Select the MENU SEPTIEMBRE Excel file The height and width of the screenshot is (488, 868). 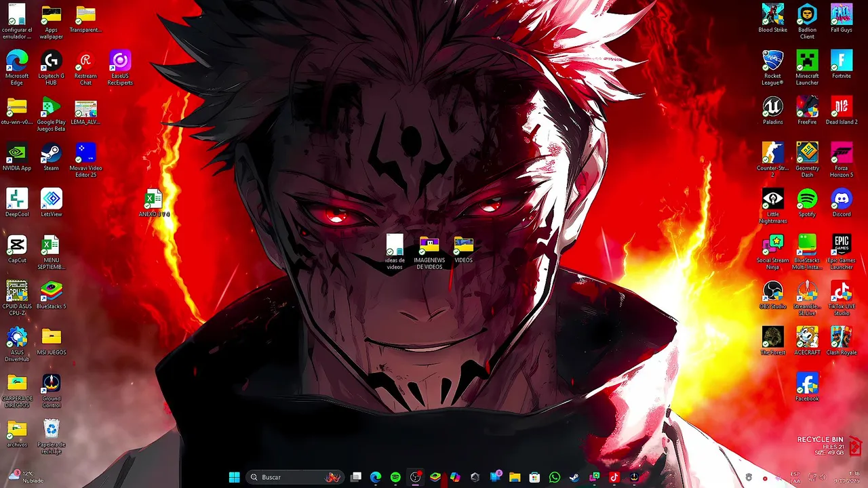tap(51, 252)
